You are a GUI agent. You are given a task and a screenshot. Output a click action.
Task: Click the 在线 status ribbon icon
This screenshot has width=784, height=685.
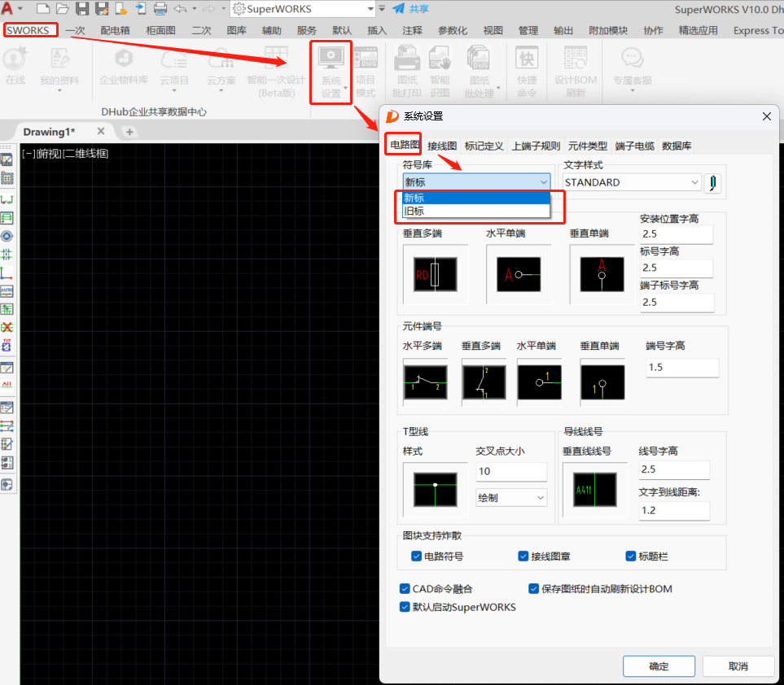15,67
